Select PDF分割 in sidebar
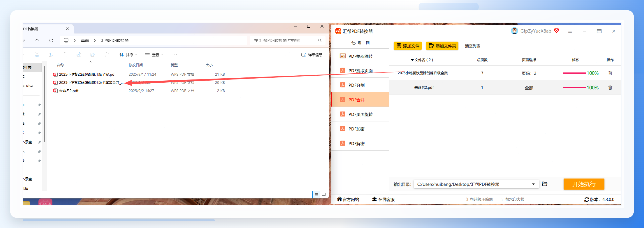The height and width of the screenshot is (228, 644). (x=360, y=85)
